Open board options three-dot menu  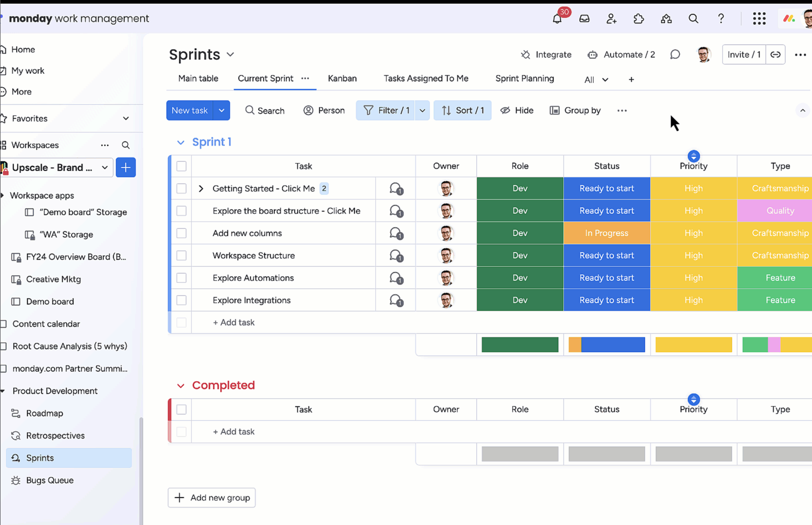800,54
